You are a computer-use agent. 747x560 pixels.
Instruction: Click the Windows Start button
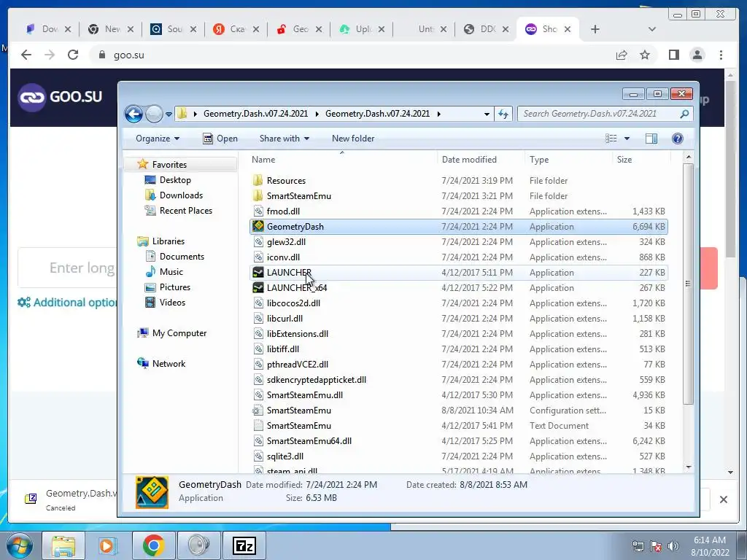20,545
